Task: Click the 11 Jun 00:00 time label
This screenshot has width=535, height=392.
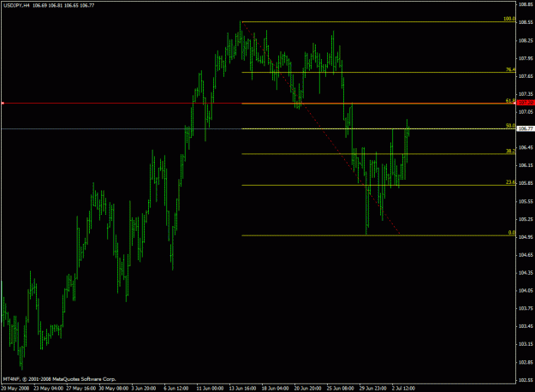Action: (211, 389)
